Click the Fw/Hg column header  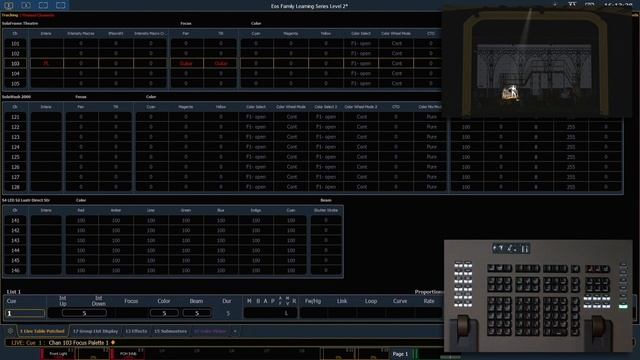313,301
